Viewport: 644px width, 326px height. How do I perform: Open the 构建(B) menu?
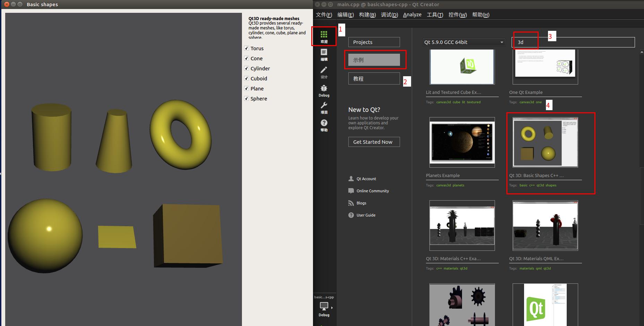point(367,15)
